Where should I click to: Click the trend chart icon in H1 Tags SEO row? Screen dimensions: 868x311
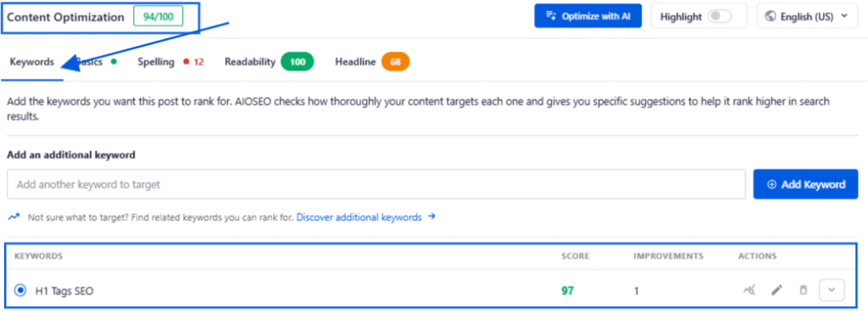pos(749,290)
